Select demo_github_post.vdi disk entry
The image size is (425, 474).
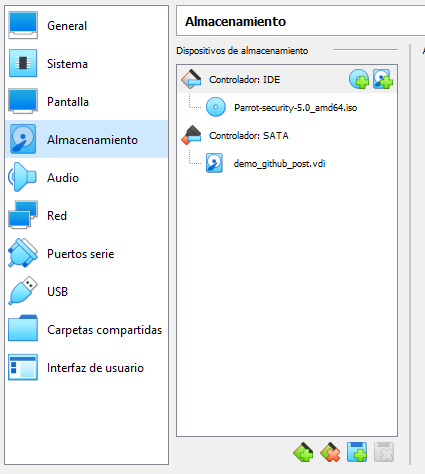(x=279, y=164)
